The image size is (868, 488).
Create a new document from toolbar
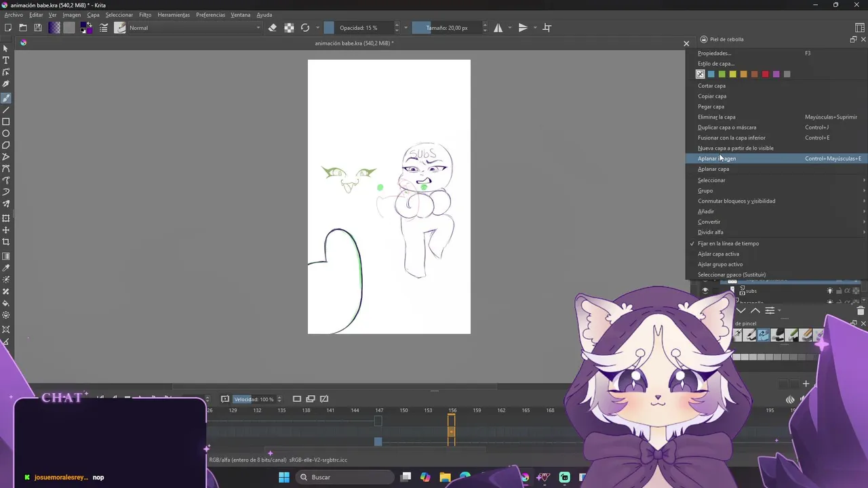click(x=7, y=28)
